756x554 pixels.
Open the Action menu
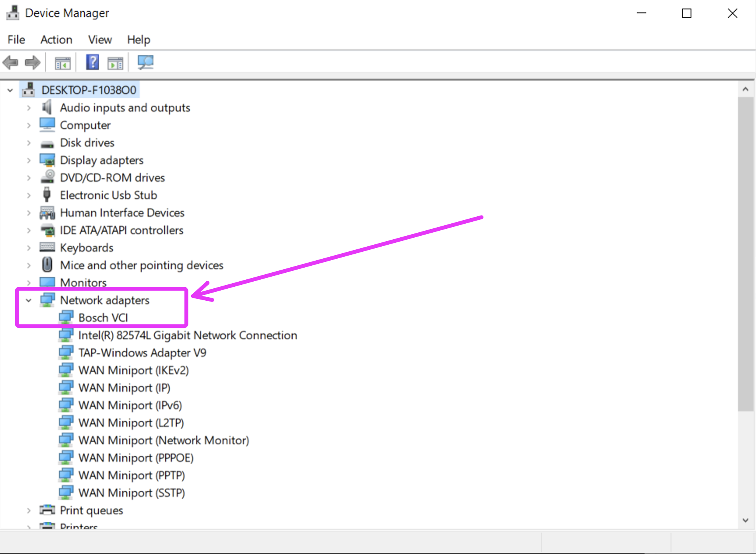click(x=56, y=40)
